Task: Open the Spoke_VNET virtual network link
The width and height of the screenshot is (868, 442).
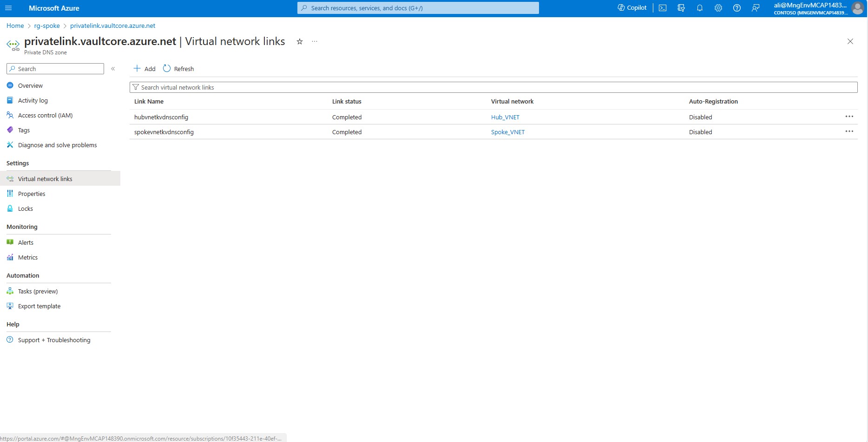Action: coord(508,132)
